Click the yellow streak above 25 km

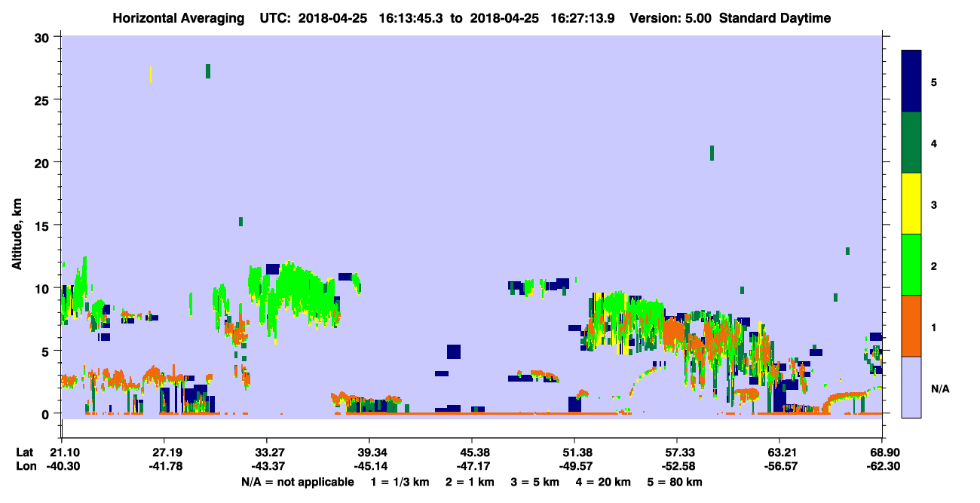(x=151, y=74)
